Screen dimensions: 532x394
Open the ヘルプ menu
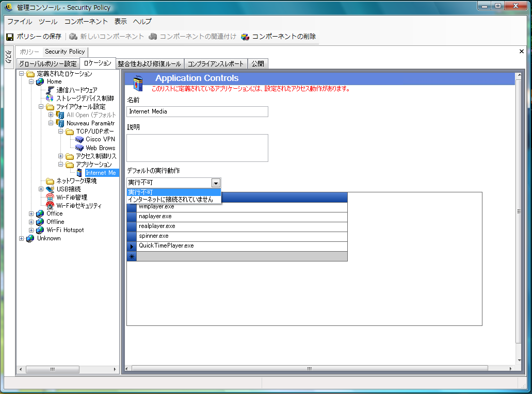(142, 21)
